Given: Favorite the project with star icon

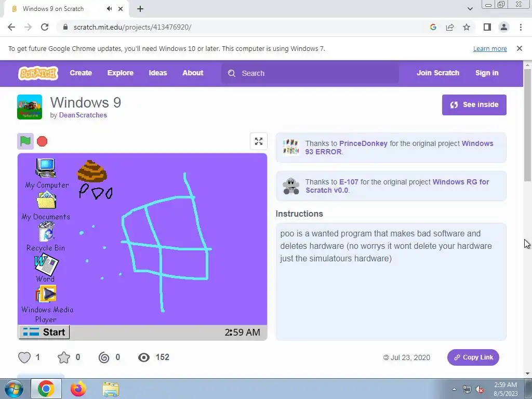Looking at the screenshot, I should pos(64,357).
